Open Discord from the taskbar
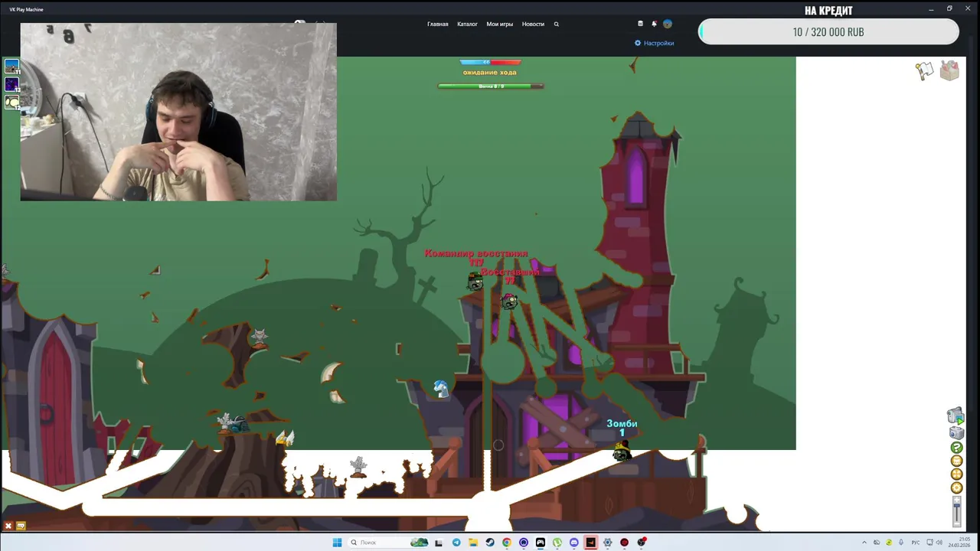 pos(574,543)
